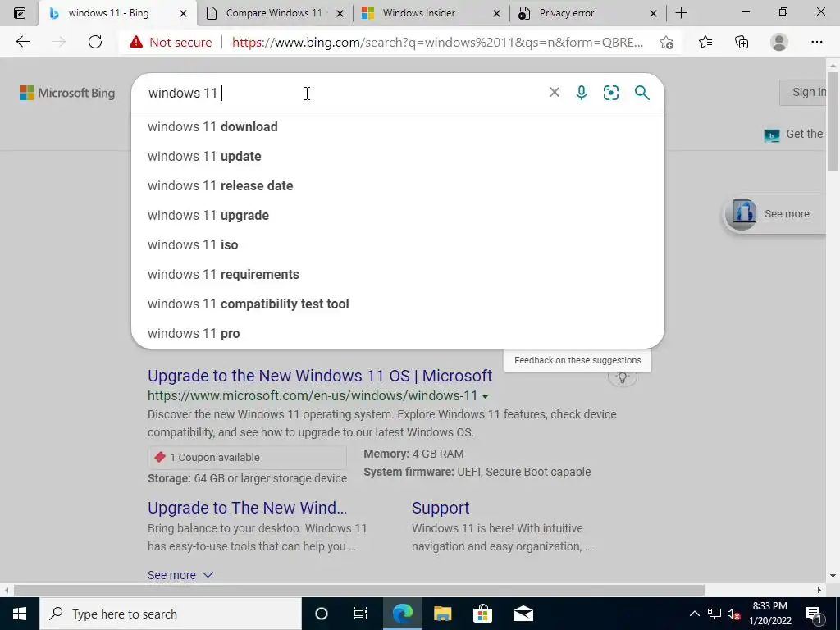Viewport: 840px width, 630px height.
Task: Open the browser profile avatar
Action: click(x=779, y=42)
